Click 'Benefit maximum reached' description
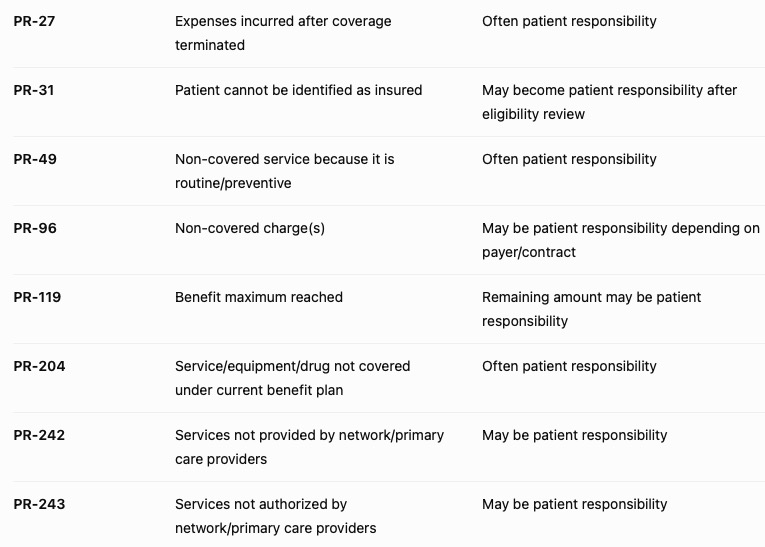 click(x=259, y=297)
